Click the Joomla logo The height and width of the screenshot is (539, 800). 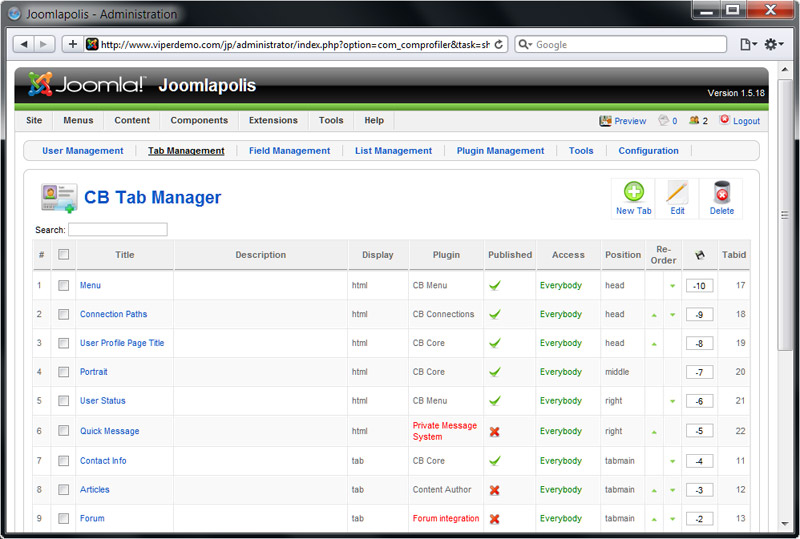[x=87, y=84]
